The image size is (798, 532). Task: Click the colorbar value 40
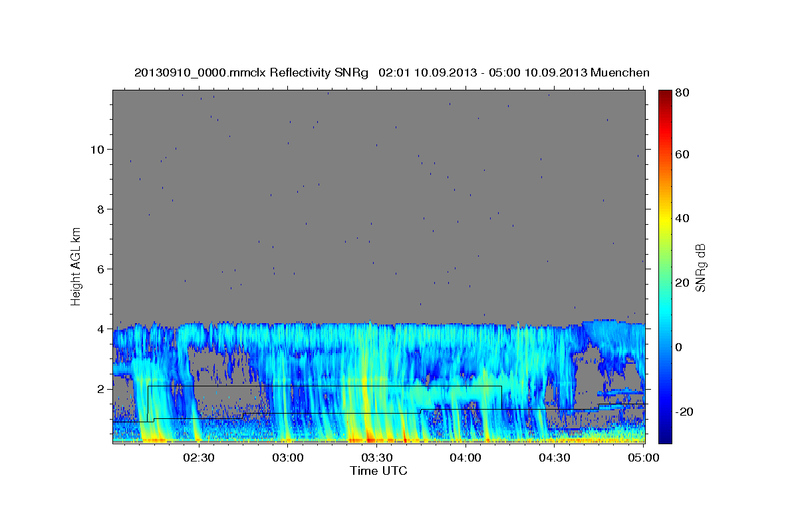tap(682, 218)
